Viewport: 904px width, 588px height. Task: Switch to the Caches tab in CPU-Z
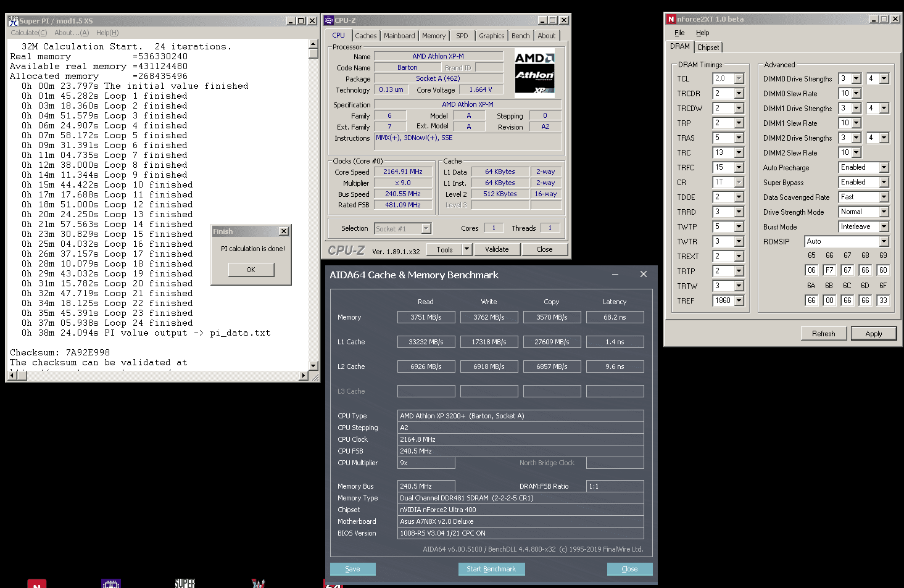coord(366,36)
